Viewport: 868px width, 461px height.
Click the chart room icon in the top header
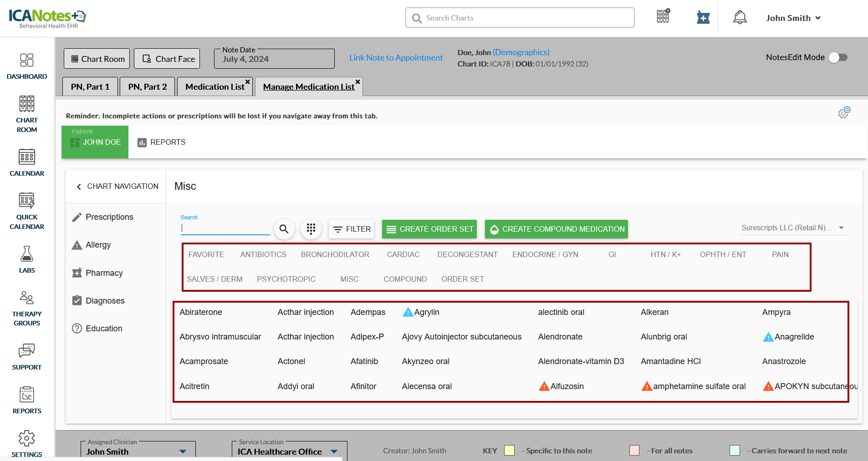tap(663, 16)
